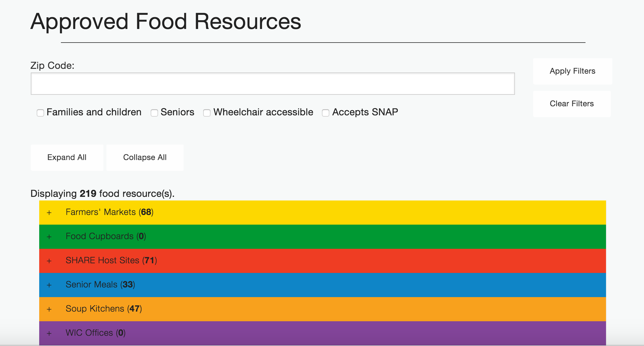Screen dimensions: 644x346
Task: Focus the Zip Code input field
Action: pyautogui.click(x=273, y=84)
